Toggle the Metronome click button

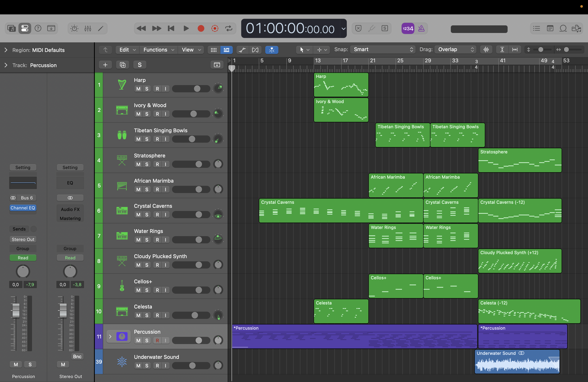[x=421, y=28]
